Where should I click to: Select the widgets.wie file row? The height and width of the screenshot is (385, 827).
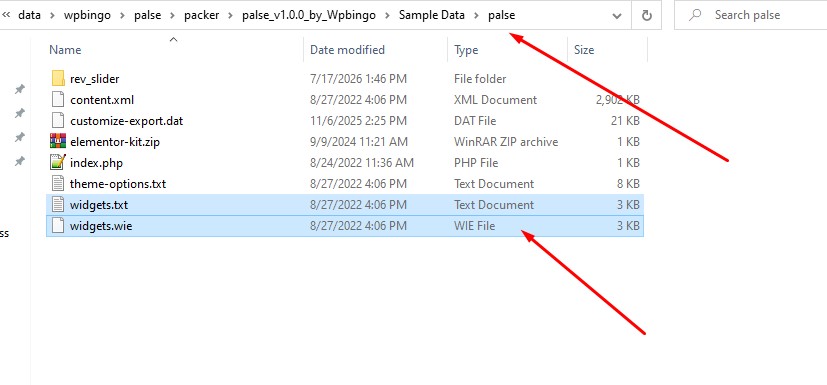pos(345,226)
